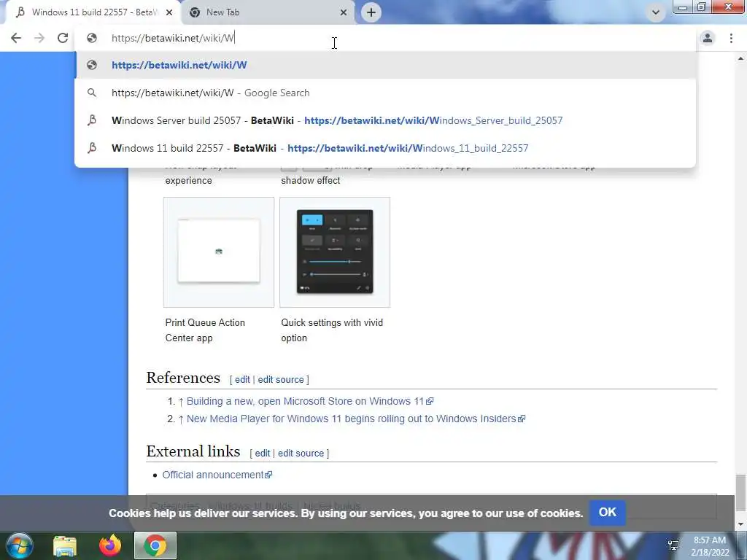Open the Chrome three-dot menu
The width and height of the screenshot is (747, 560).
click(731, 38)
